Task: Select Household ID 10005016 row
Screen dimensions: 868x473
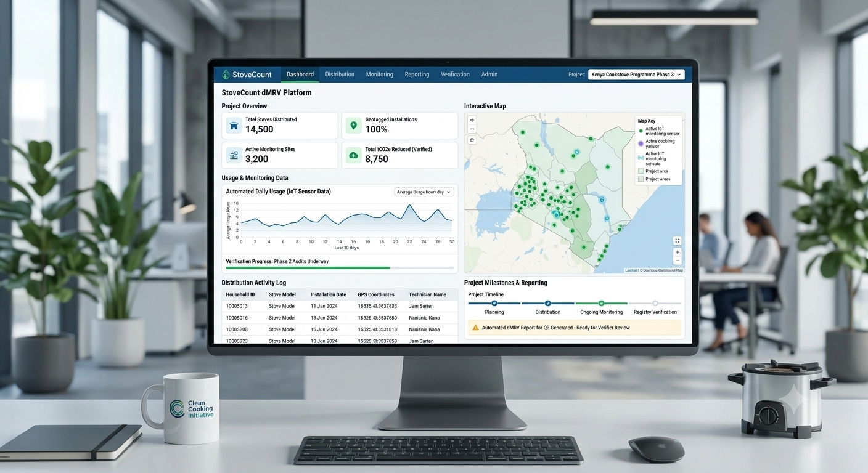Action: point(340,318)
